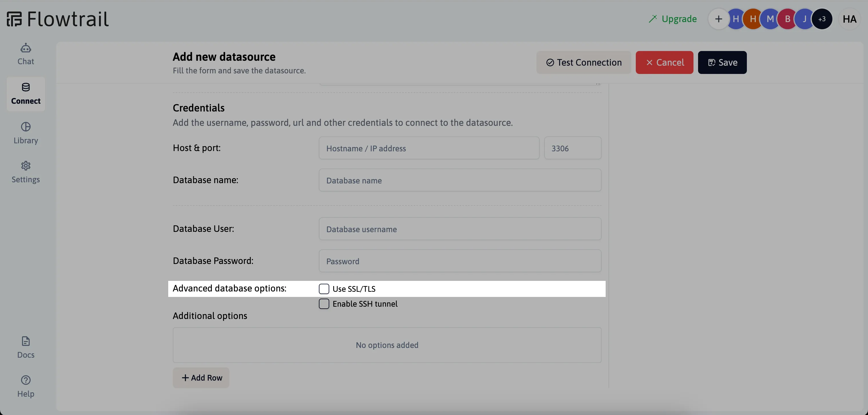Navigate to Connect panel

pyautogui.click(x=26, y=93)
